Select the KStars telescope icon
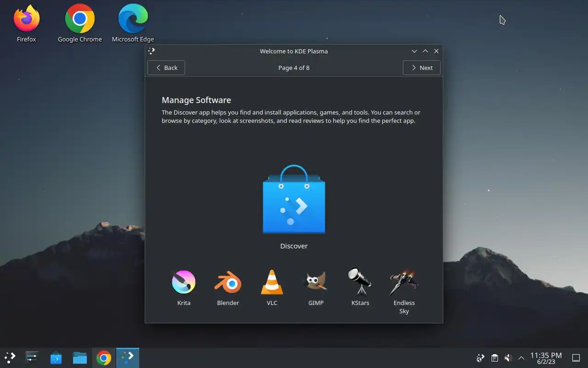 [360, 282]
